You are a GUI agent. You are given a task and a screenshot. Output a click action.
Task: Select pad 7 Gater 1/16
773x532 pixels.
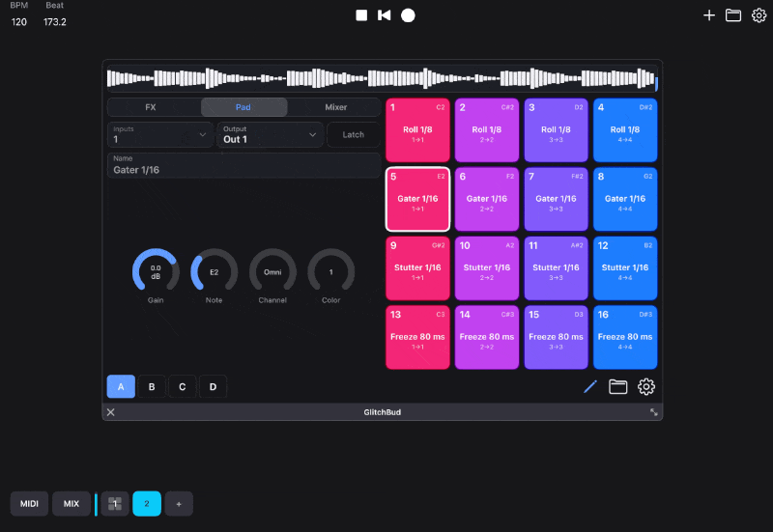tap(557, 199)
